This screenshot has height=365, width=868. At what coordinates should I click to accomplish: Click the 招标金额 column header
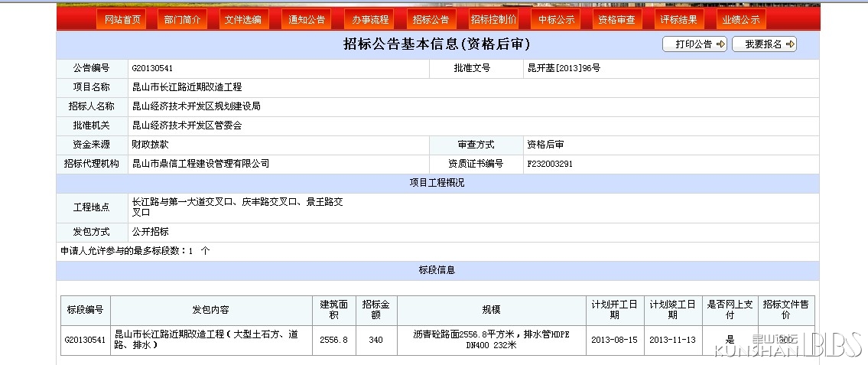375,310
